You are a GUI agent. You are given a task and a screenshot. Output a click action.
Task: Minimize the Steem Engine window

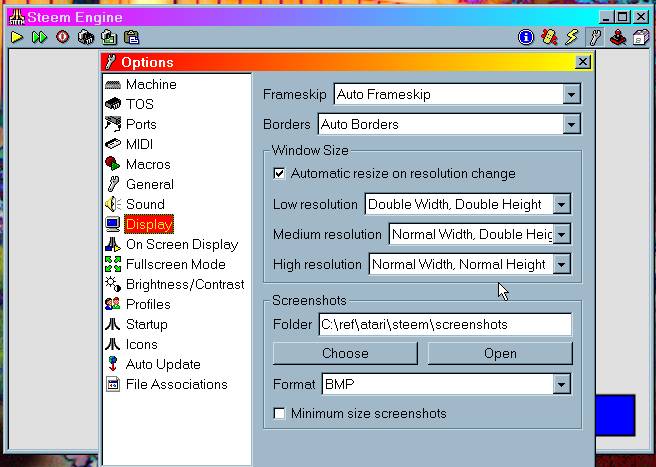coord(606,17)
